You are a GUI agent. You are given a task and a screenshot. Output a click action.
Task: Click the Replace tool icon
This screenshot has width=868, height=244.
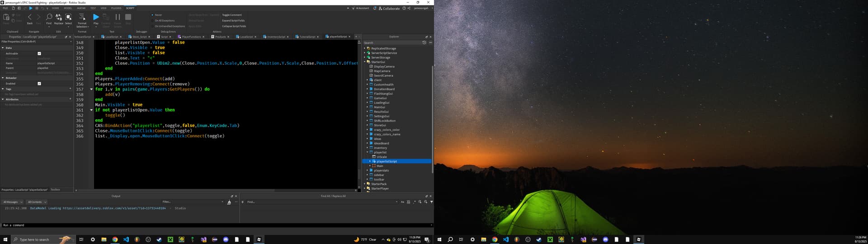(59, 19)
